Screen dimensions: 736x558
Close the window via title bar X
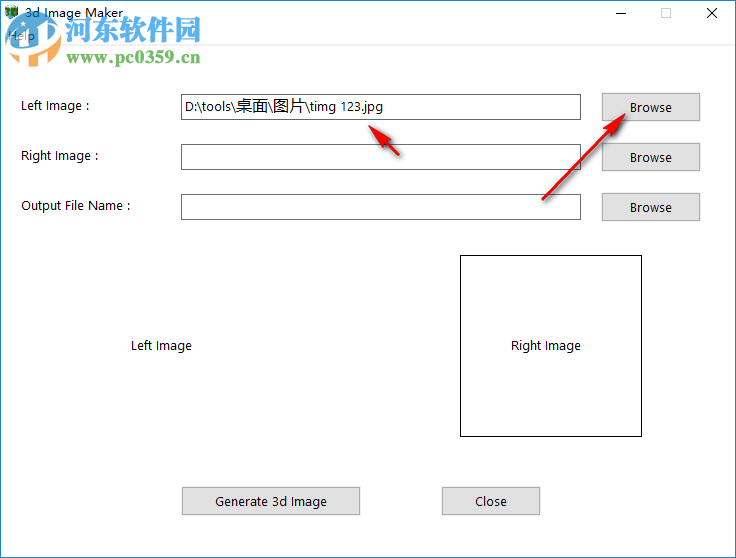pyautogui.click(x=712, y=13)
